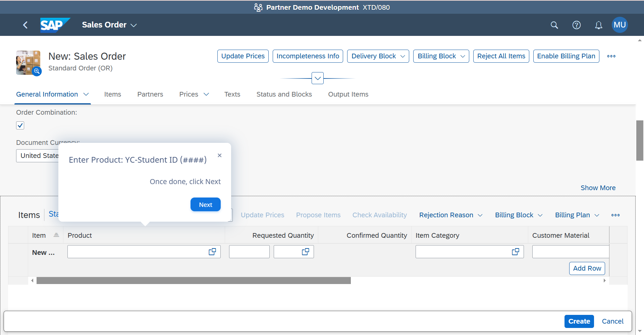
Task: Click the Requested Quantity input field
Action: 249,252
